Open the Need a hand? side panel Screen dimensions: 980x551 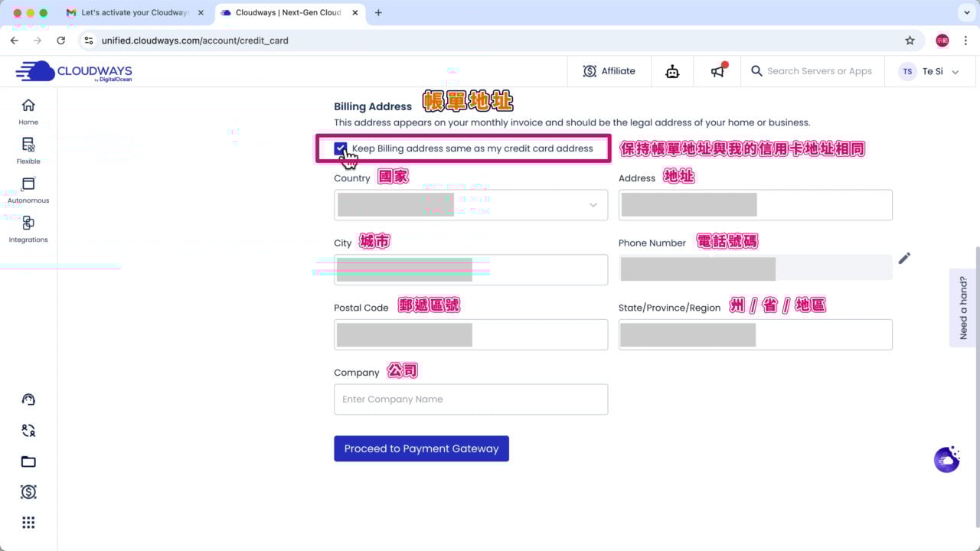pyautogui.click(x=963, y=308)
